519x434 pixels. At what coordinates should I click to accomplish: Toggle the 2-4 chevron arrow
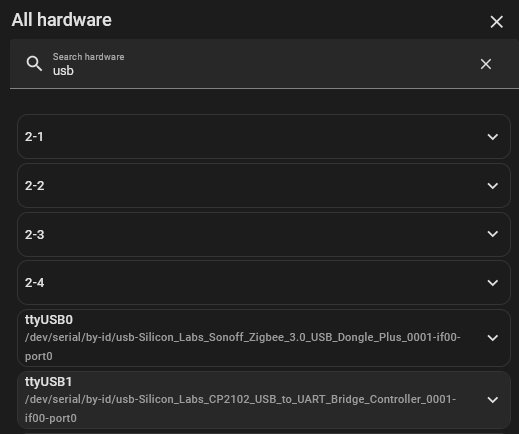pyautogui.click(x=493, y=283)
